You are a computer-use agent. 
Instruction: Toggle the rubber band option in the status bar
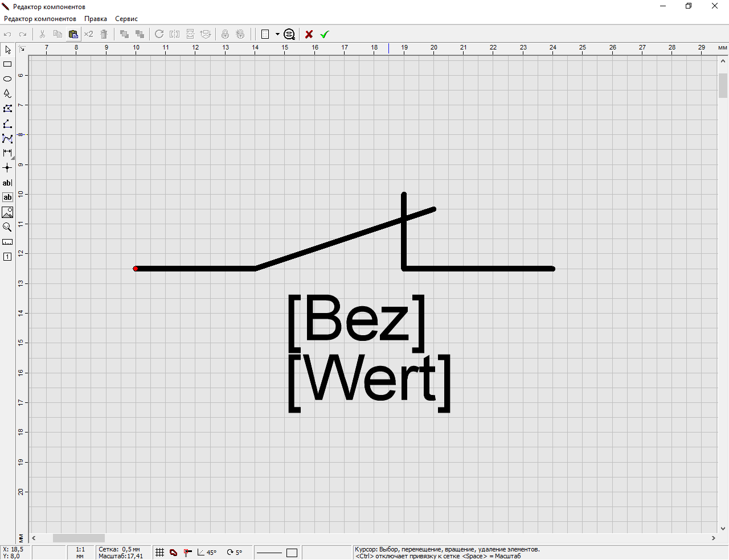point(174,553)
